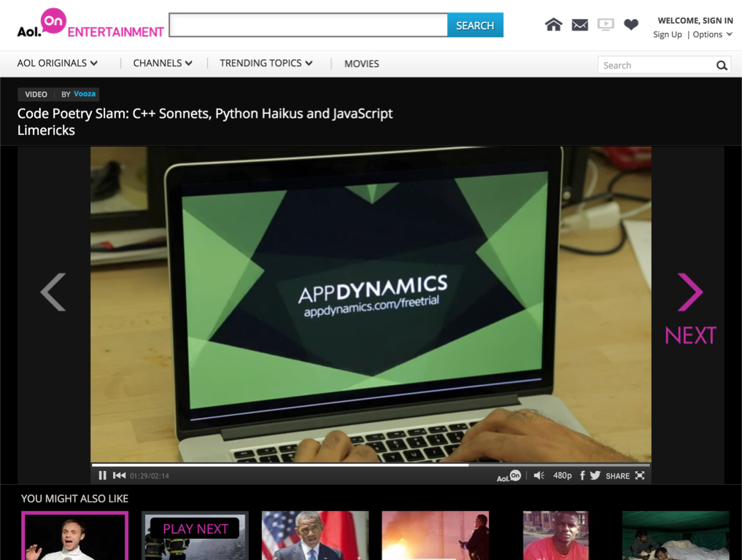Restart video with the previous-track button
The width and height of the screenshot is (742, 560).
tap(119, 475)
